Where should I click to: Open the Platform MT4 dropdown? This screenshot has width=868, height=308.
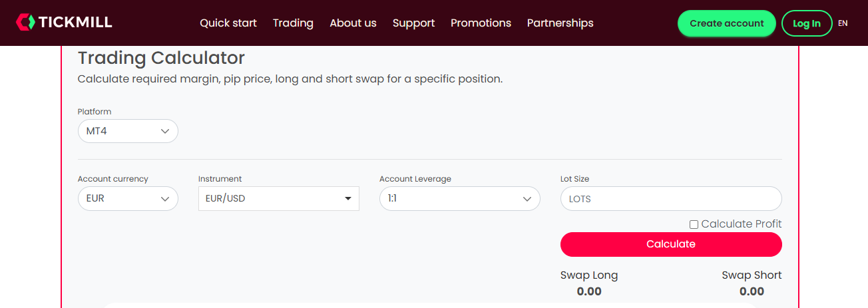coord(128,131)
